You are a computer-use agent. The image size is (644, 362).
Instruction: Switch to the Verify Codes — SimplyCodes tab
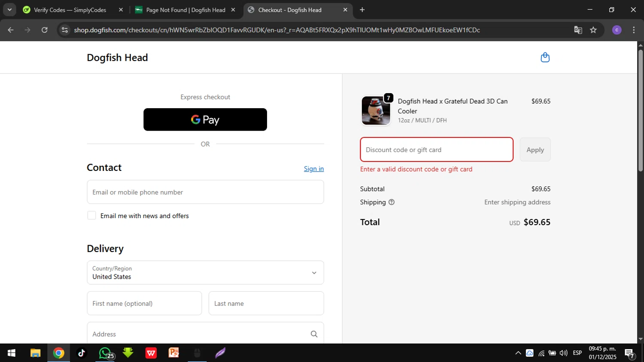[x=70, y=10]
